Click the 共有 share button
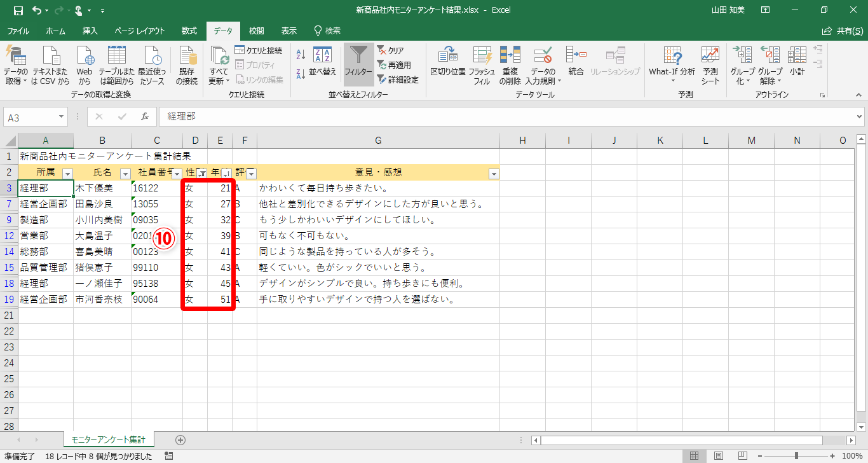Viewport: 868px width, 463px height. [843, 31]
